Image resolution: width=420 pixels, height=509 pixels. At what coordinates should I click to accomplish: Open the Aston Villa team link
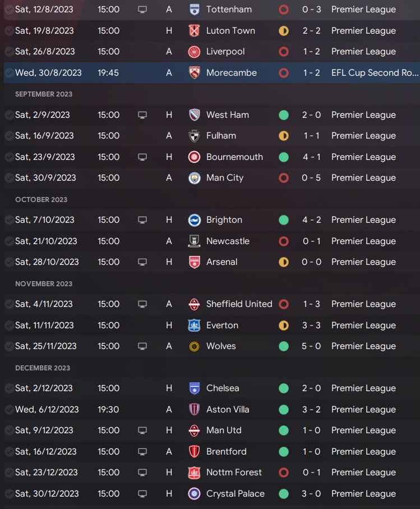pos(228,410)
